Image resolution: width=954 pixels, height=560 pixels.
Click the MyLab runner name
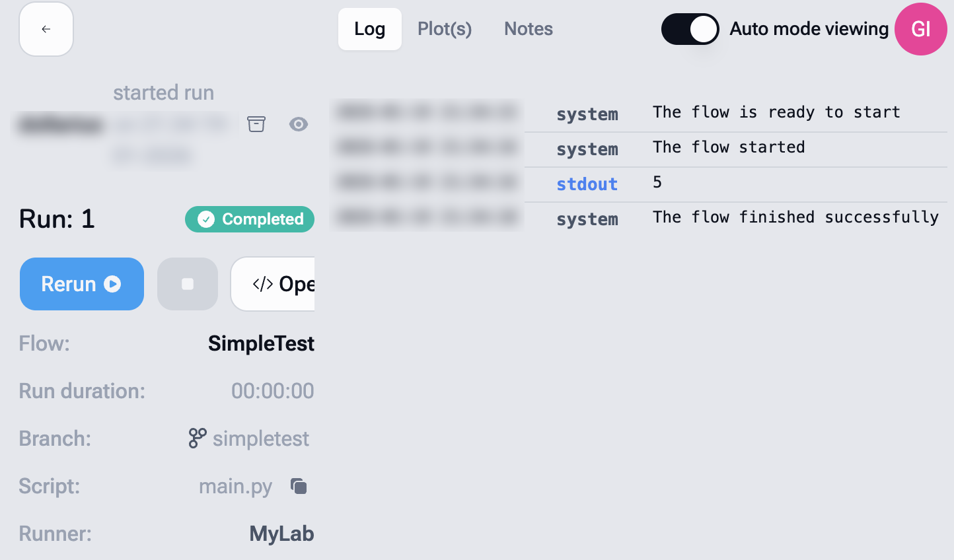tap(281, 534)
